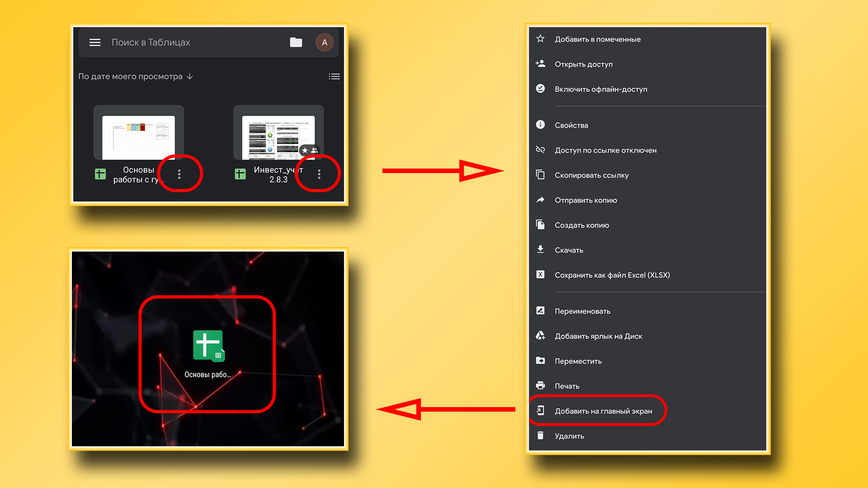The width and height of the screenshot is (868, 488).
Task: Click the info icon next to Свойства
Action: tap(540, 125)
